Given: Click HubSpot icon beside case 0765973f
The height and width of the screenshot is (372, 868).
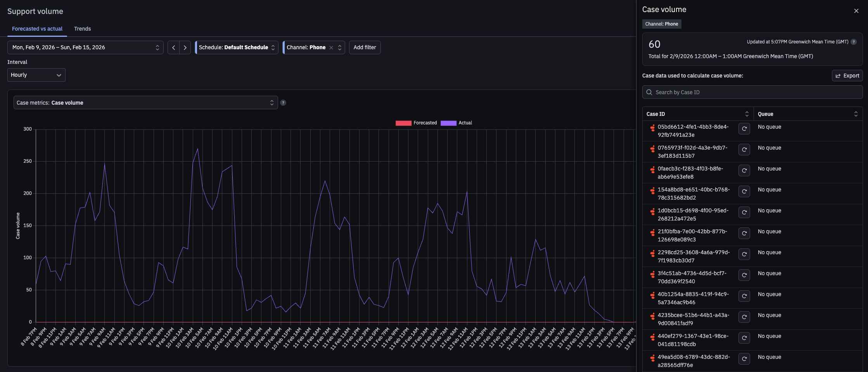Looking at the screenshot, I should [x=652, y=148].
